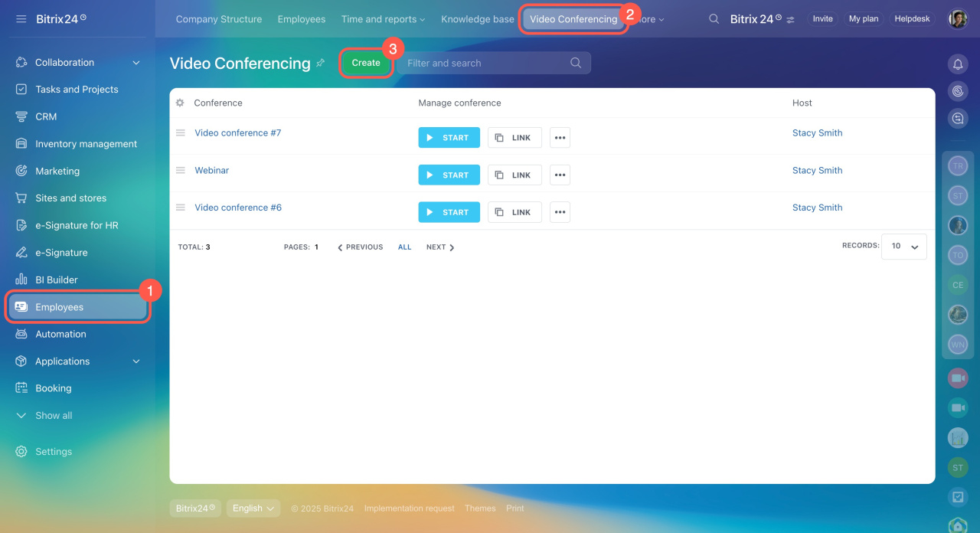
Task: Open more options for Video conference #7
Action: tap(560, 138)
